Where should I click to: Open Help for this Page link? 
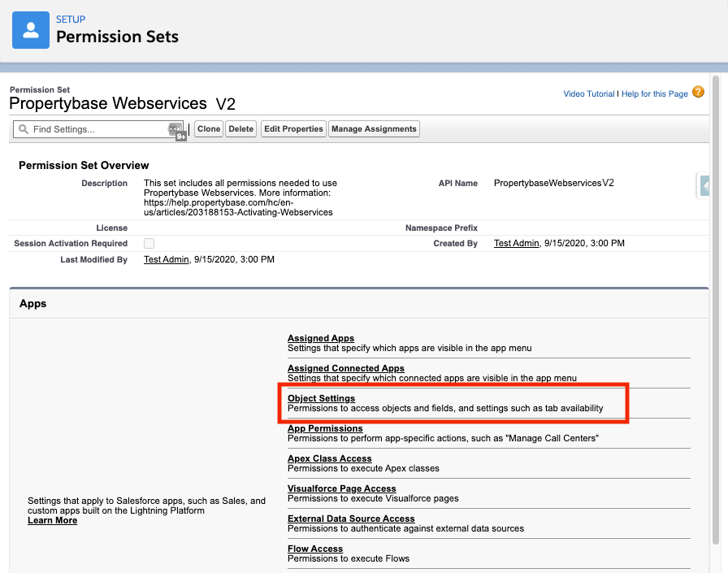(654, 94)
